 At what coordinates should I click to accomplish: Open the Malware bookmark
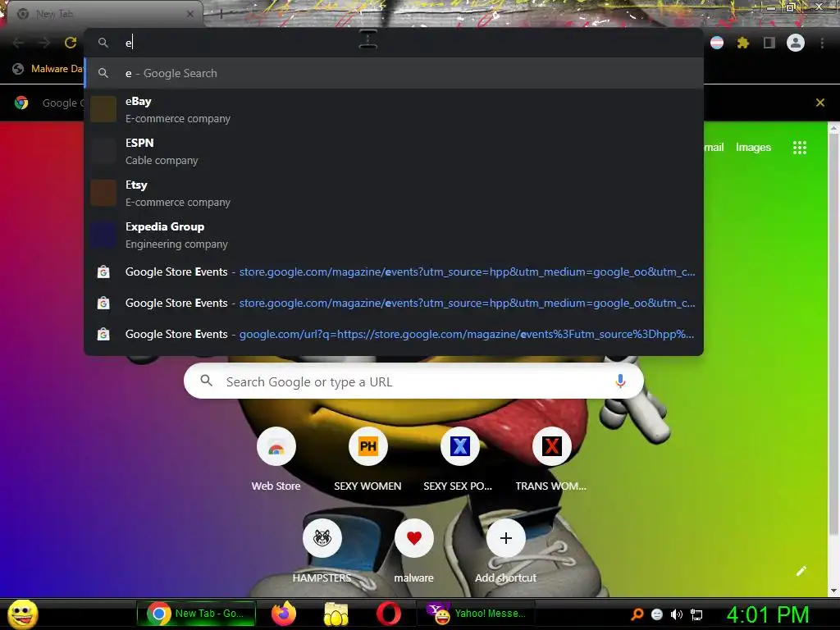[48, 69]
